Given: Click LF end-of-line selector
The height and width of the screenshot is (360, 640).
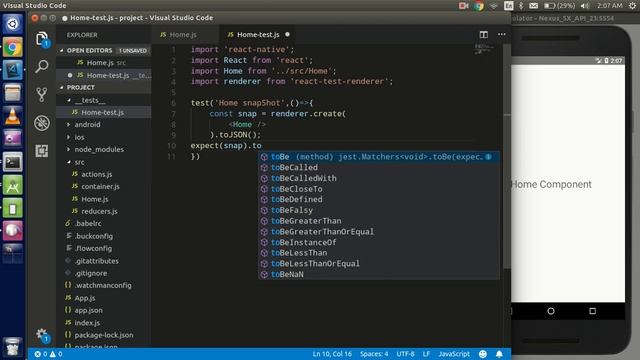Looking at the screenshot, I should coord(426,354).
